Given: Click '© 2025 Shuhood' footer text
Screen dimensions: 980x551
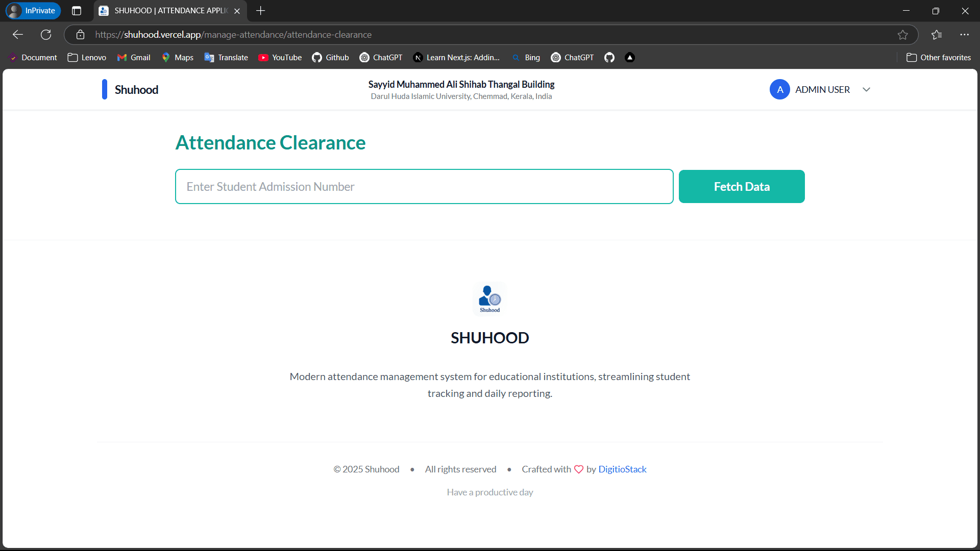Looking at the screenshot, I should tap(366, 469).
